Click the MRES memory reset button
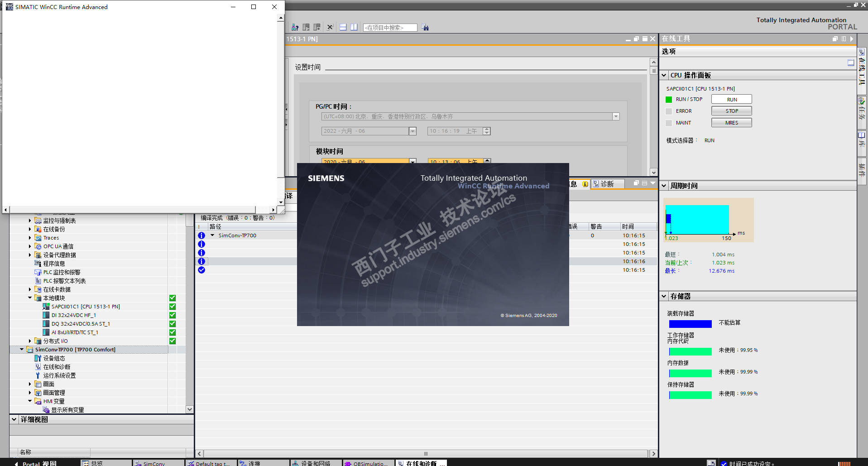The width and height of the screenshot is (868, 466). [732, 123]
